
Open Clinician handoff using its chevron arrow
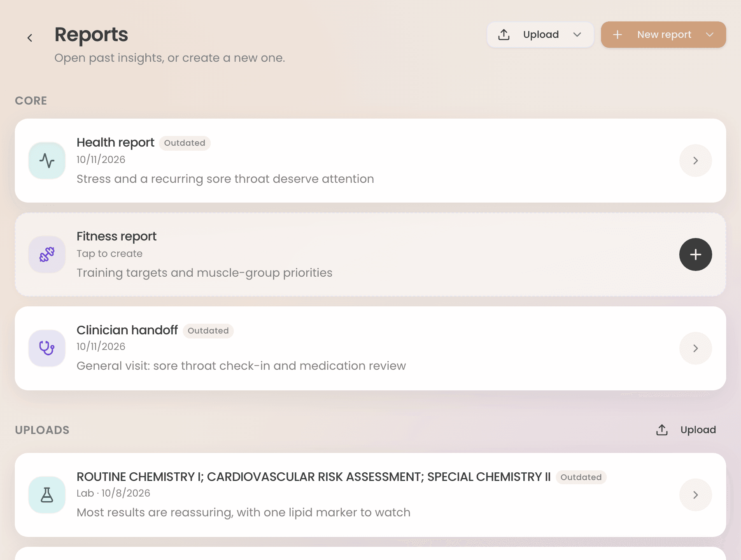696,348
